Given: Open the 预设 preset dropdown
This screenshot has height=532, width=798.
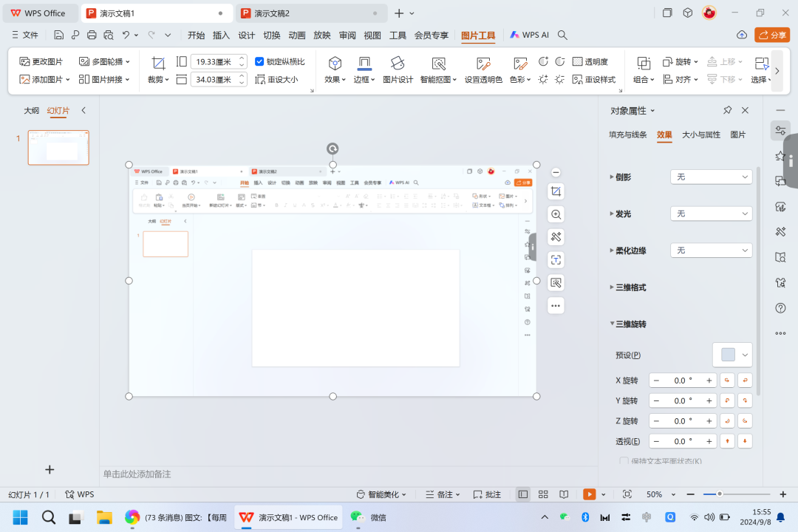Looking at the screenshot, I should point(745,355).
